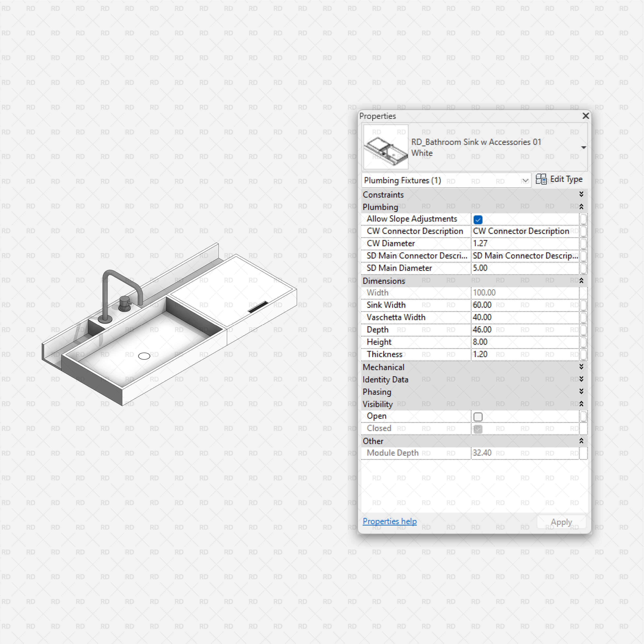Expand the Phasing section
This screenshot has width=644, height=644.
point(581,392)
